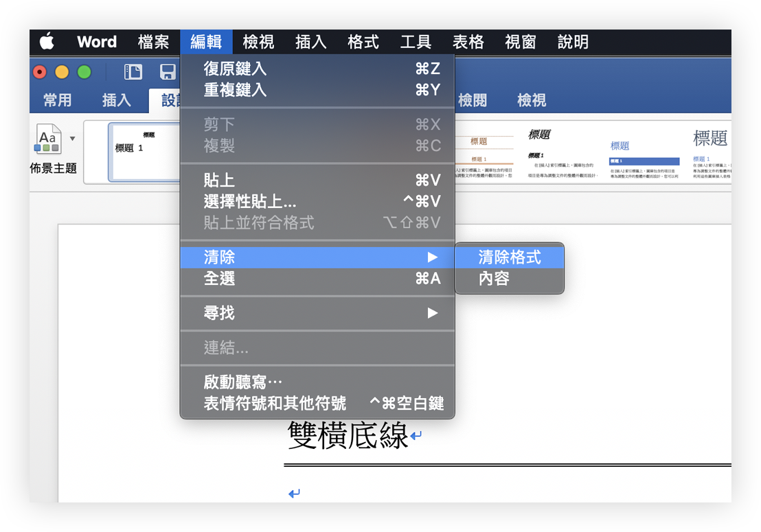Choose 貼上 menu entry
Viewport: 761px width, 532px height.
pos(317,181)
